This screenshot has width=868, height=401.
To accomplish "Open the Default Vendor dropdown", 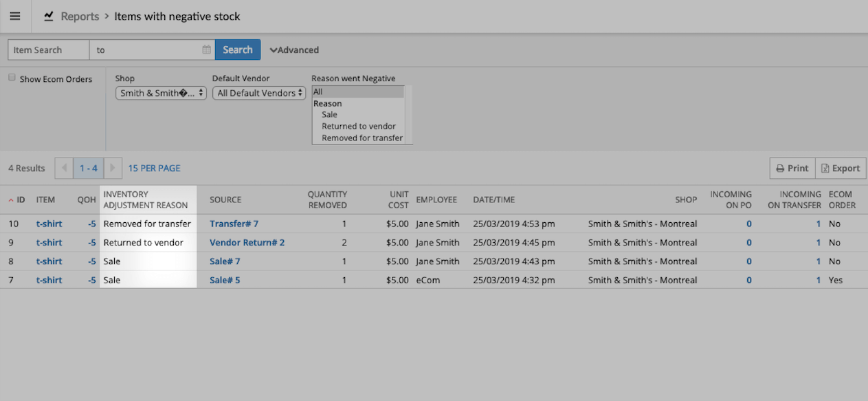I will pos(258,93).
